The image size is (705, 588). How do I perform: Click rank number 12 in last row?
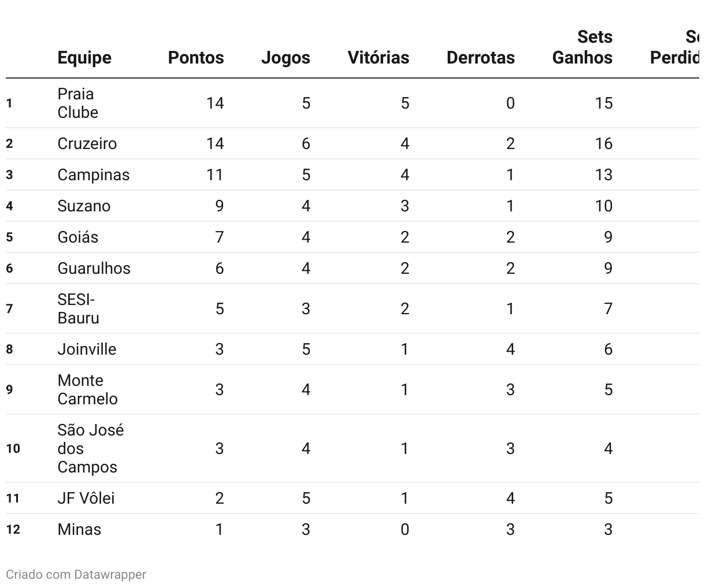pyautogui.click(x=13, y=529)
